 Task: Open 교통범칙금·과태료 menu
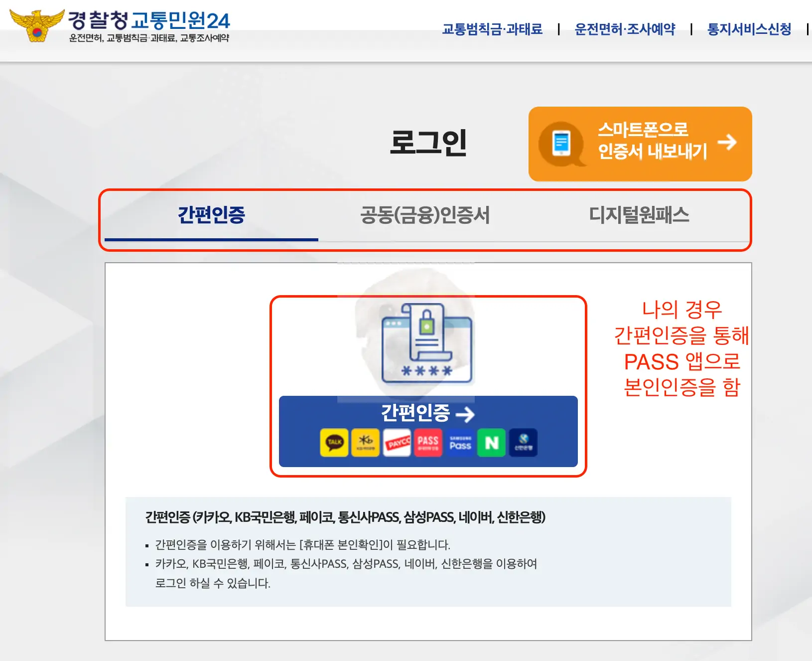[492, 29]
